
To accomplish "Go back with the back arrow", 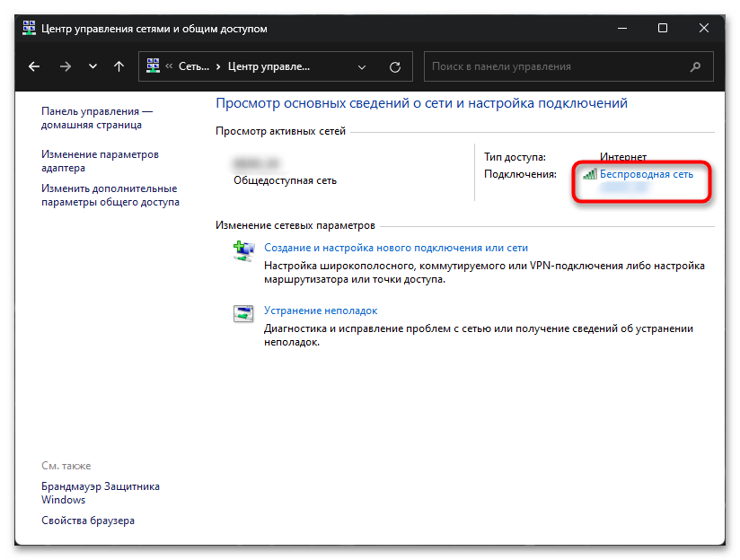I will click(x=34, y=66).
